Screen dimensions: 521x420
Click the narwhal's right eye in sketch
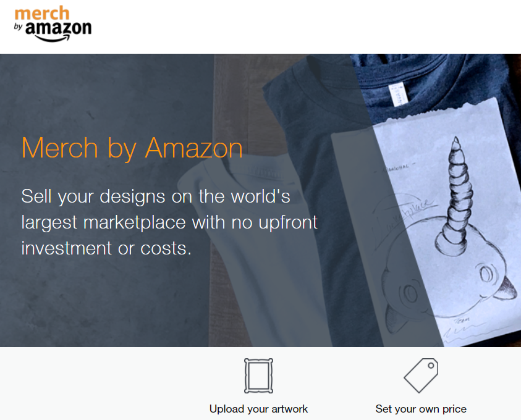(487, 274)
